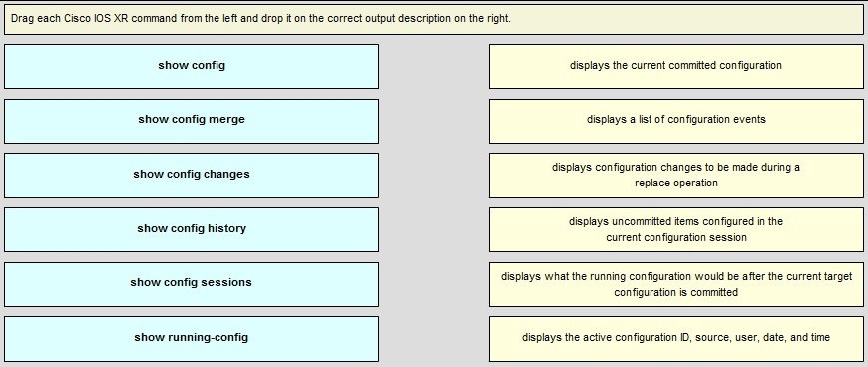Viewport: 868px width, 367px height.
Task: Select the 'show config history' command box
Action: click(x=192, y=229)
